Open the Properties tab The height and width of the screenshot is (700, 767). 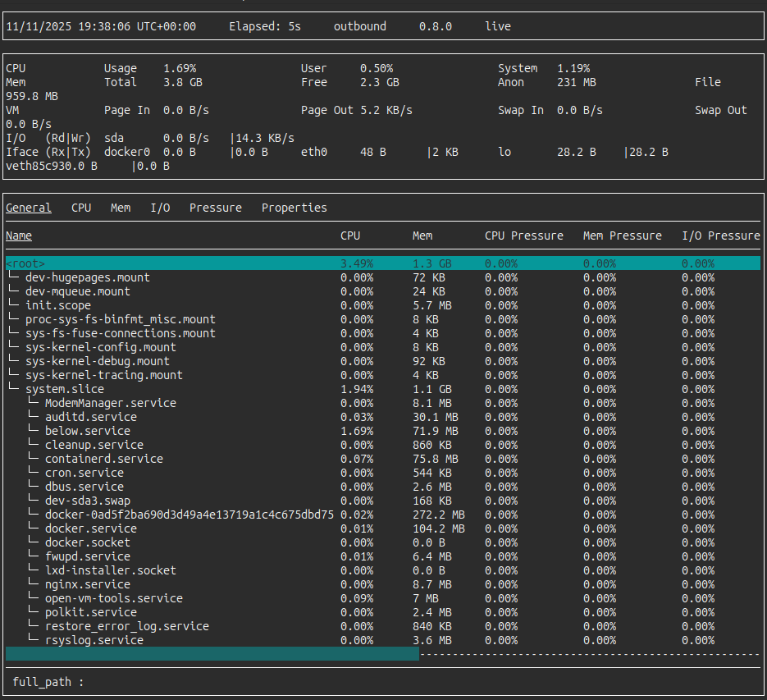click(294, 208)
